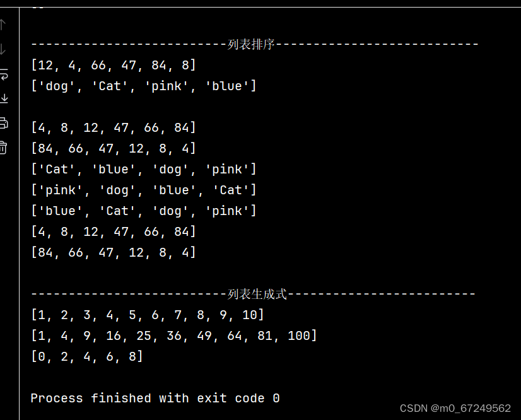Click the ['blue', 'Cat', 'dog', 'pink'] output line
The height and width of the screenshot is (420, 521).
click(144, 211)
